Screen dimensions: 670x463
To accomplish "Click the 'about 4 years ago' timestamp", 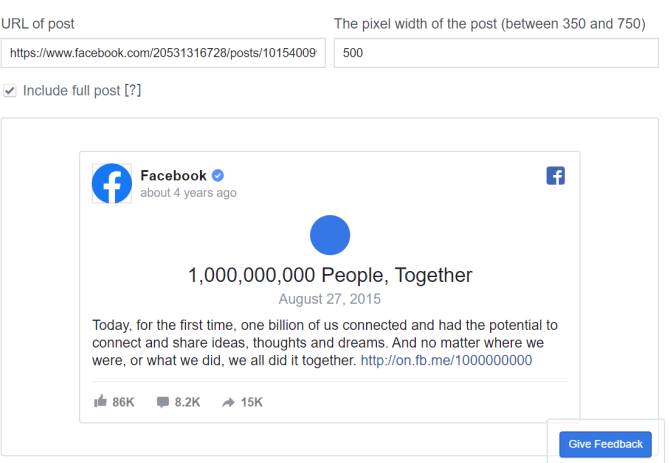I will tap(188, 193).
